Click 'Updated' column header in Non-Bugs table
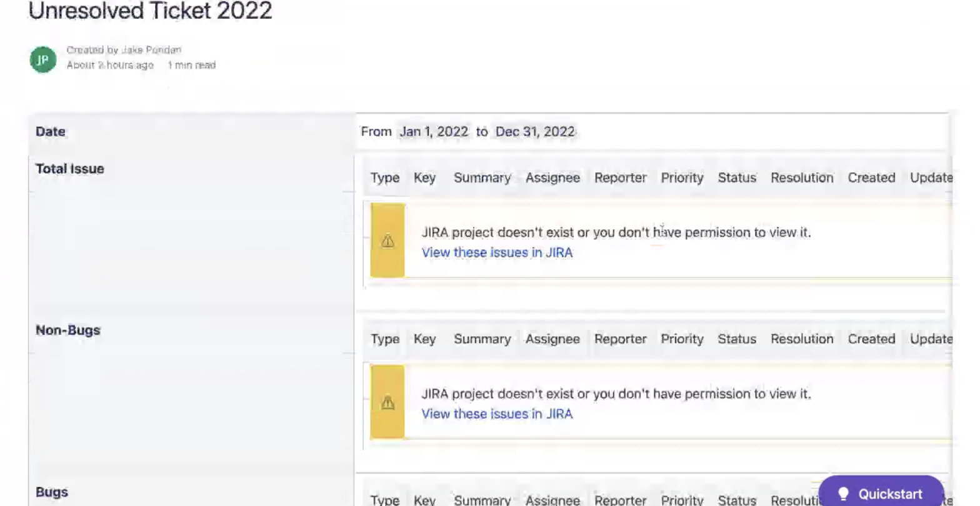This screenshot has width=980, height=506. [931, 339]
